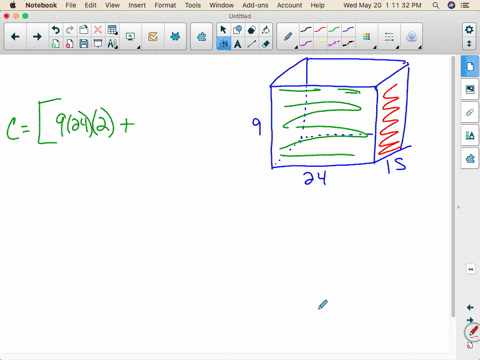Open the response assessment checkmark tool
Screen dimensions: 480x360
153,36
